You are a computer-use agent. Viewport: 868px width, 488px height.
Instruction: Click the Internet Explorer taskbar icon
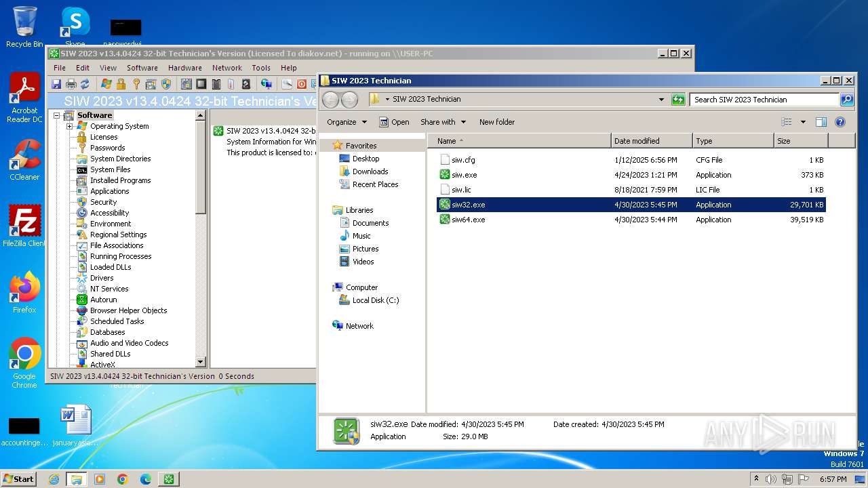tap(54, 479)
